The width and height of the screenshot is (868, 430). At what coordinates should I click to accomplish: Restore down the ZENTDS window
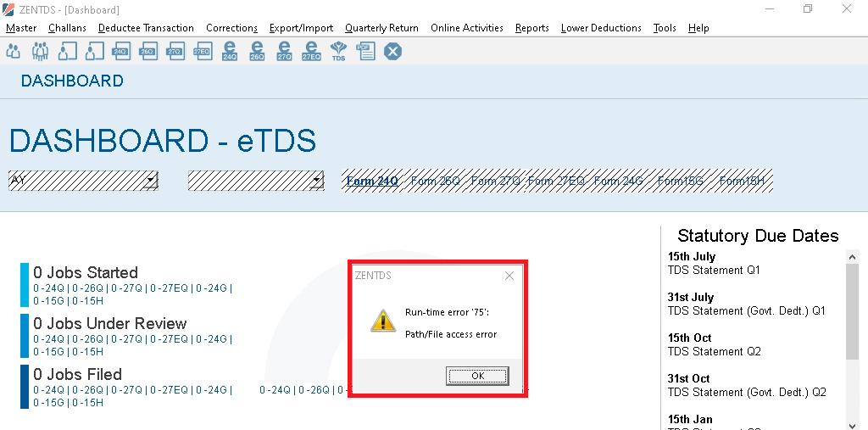808,8
